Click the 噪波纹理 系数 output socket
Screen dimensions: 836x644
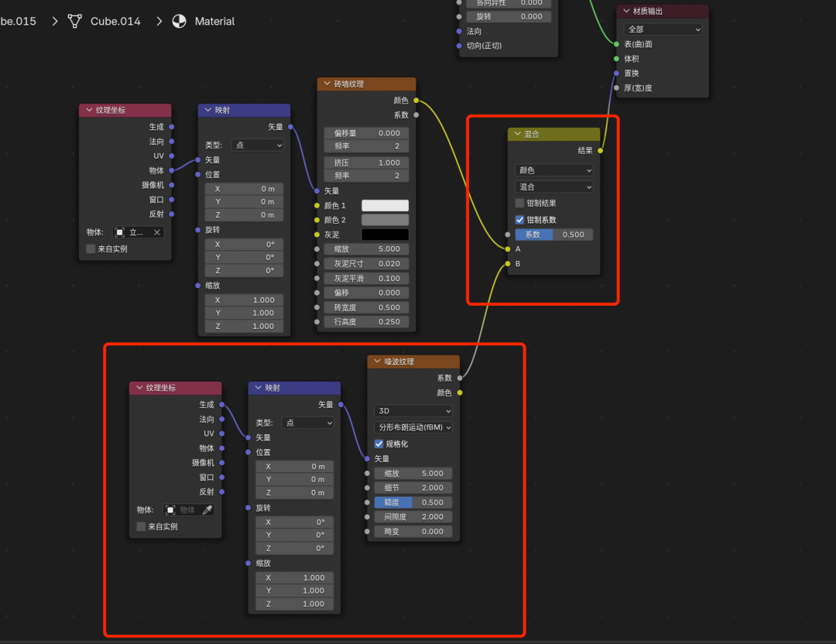pyautogui.click(x=460, y=379)
